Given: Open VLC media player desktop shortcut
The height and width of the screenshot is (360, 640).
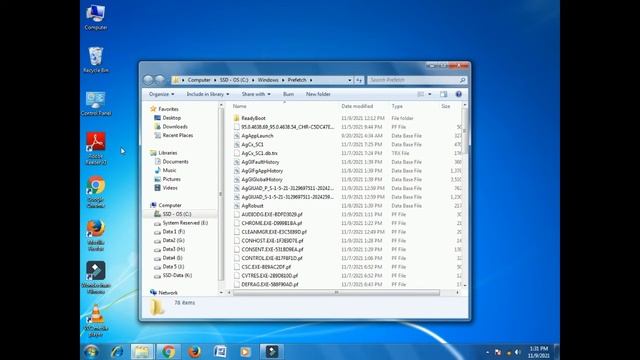Looking at the screenshot, I should tap(96, 321).
